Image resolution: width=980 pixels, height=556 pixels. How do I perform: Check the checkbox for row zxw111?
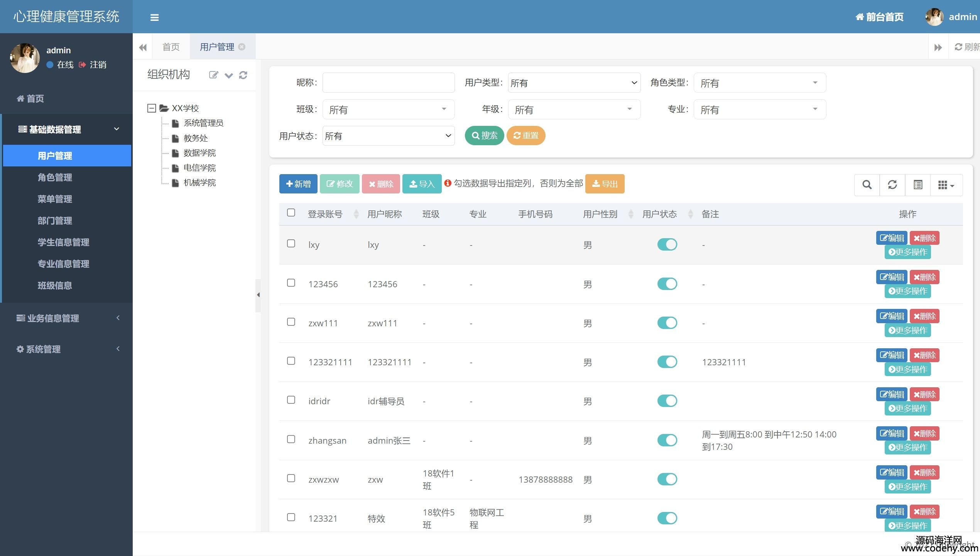point(291,322)
